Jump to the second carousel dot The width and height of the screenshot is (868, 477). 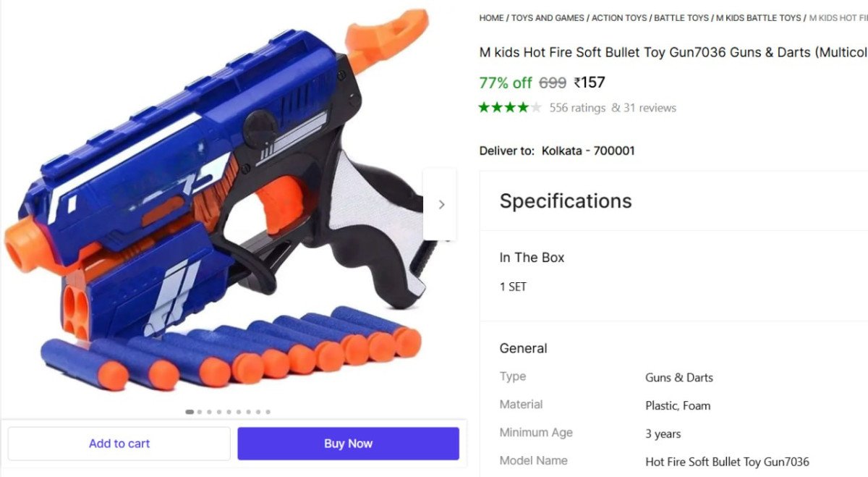click(x=200, y=412)
